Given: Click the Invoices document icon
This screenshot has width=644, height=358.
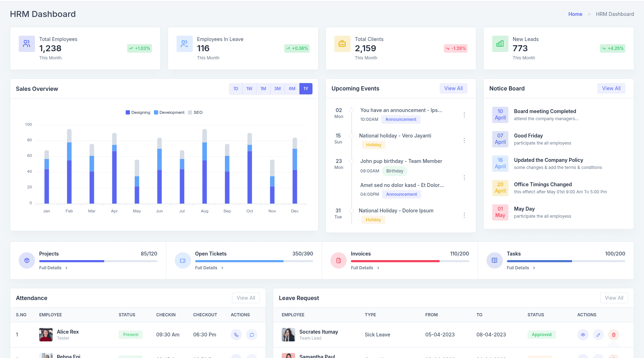Looking at the screenshot, I should tap(338, 260).
